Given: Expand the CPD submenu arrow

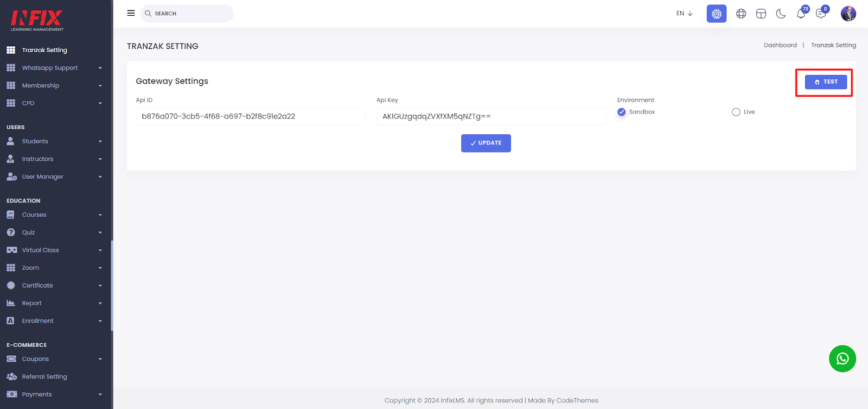Looking at the screenshot, I should pyautogui.click(x=100, y=104).
